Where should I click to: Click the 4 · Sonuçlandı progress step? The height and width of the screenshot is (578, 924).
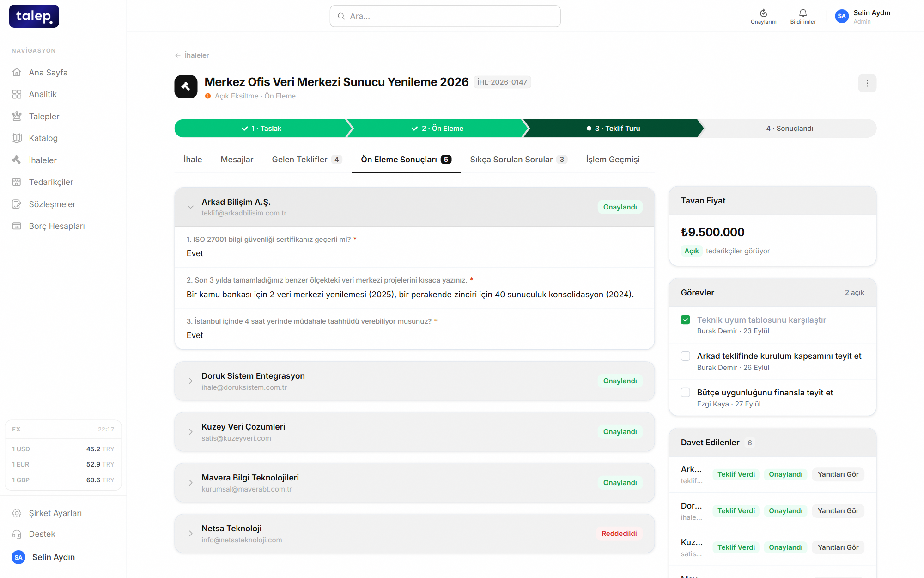(790, 129)
